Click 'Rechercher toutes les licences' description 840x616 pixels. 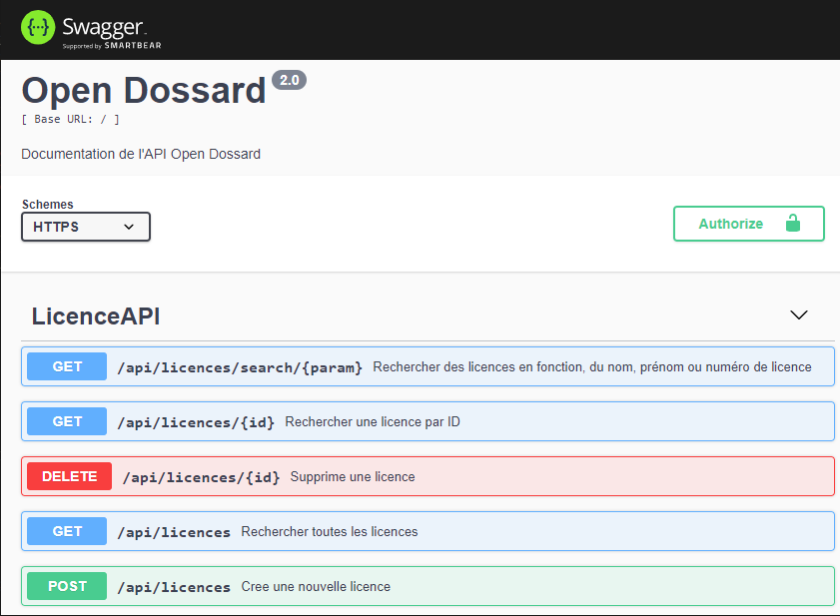coord(330,532)
